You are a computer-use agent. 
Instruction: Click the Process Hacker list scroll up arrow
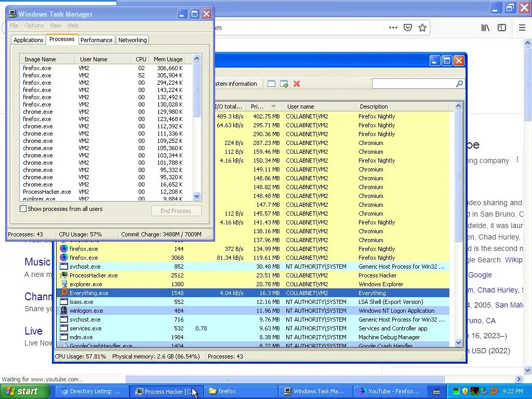(458, 106)
